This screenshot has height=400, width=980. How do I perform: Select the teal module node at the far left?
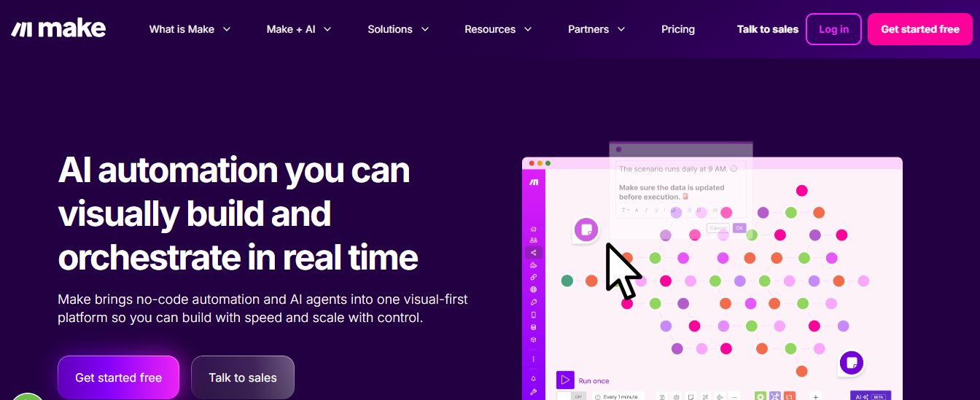(567, 281)
